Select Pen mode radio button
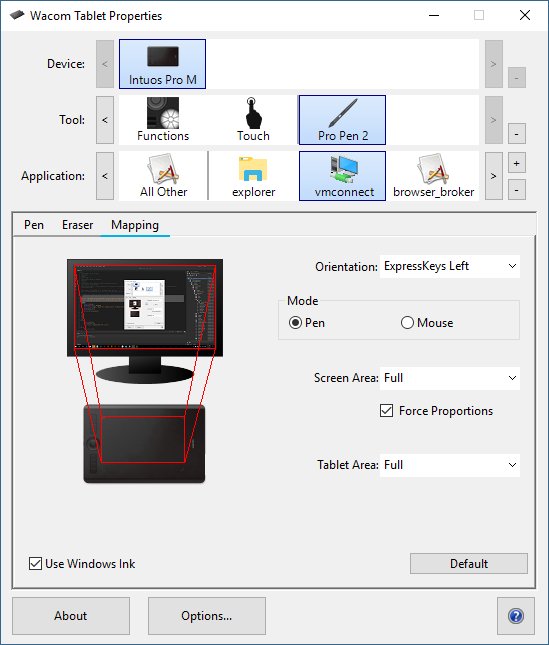Viewport: 549px width, 645px height. click(x=295, y=322)
